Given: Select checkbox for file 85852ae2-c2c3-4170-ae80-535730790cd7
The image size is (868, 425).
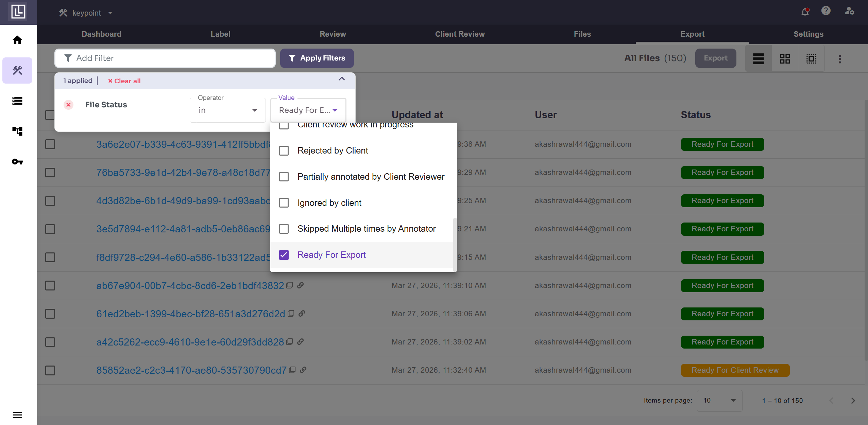Looking at the screenshot, I should tap(50, 370).
